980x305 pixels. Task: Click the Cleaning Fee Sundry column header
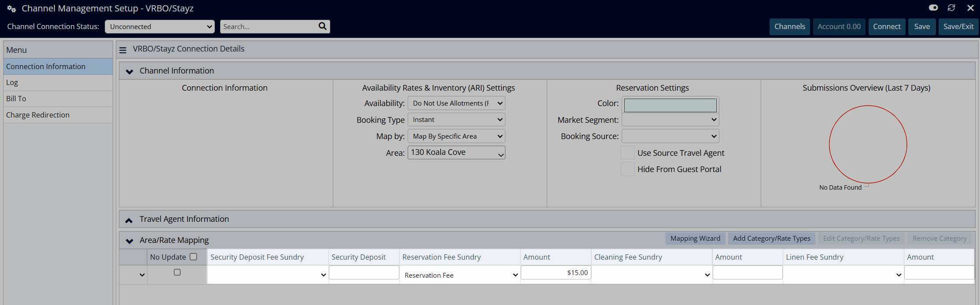[x=652, y=257]
